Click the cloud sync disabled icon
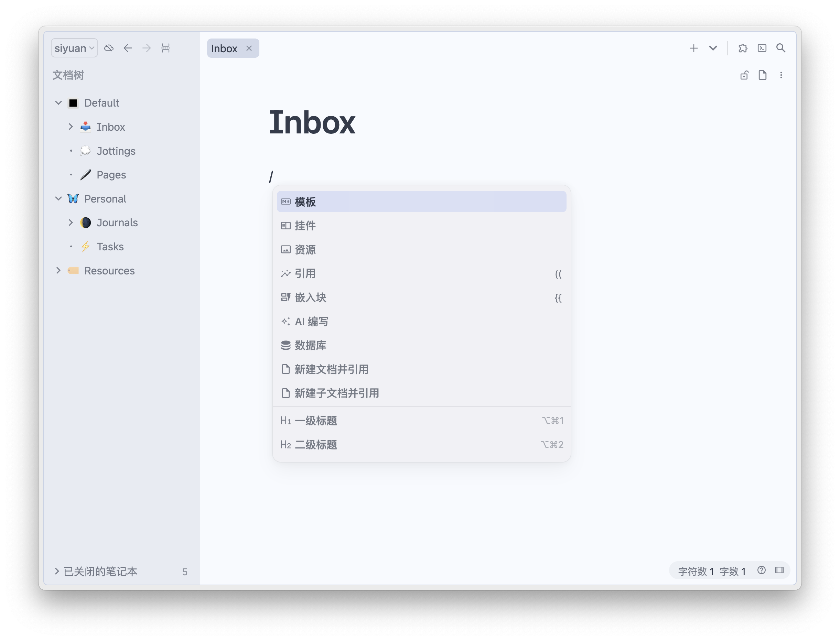 click(109, 48)
